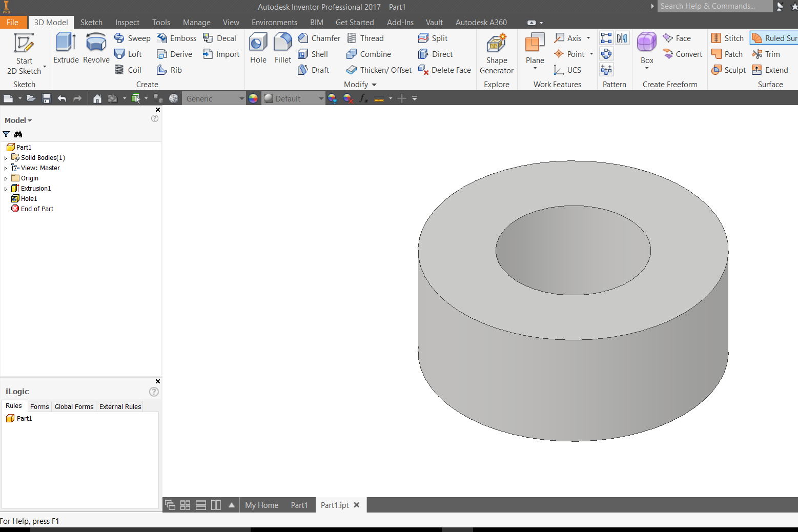Open the External Rules tab
Image resolution: width=798 pixels, height=532 pixels.
pyautogui.click(x=120, y=406)
